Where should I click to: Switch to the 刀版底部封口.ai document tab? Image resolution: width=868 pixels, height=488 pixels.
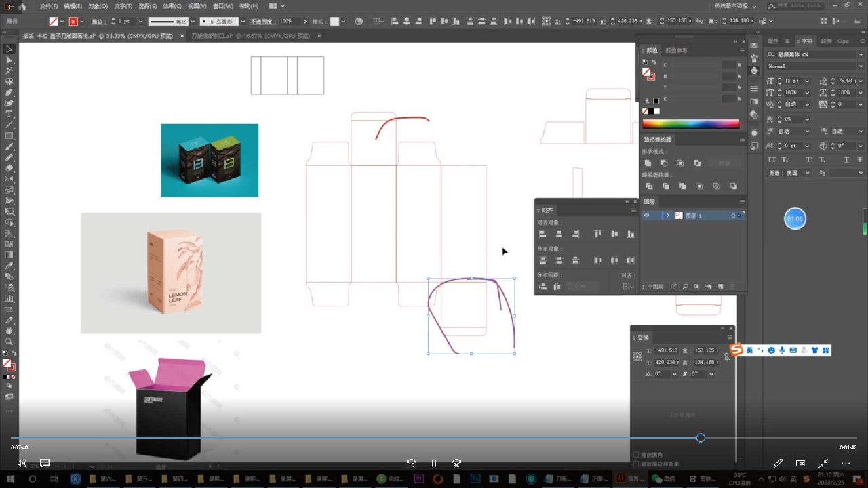(229, 35)
